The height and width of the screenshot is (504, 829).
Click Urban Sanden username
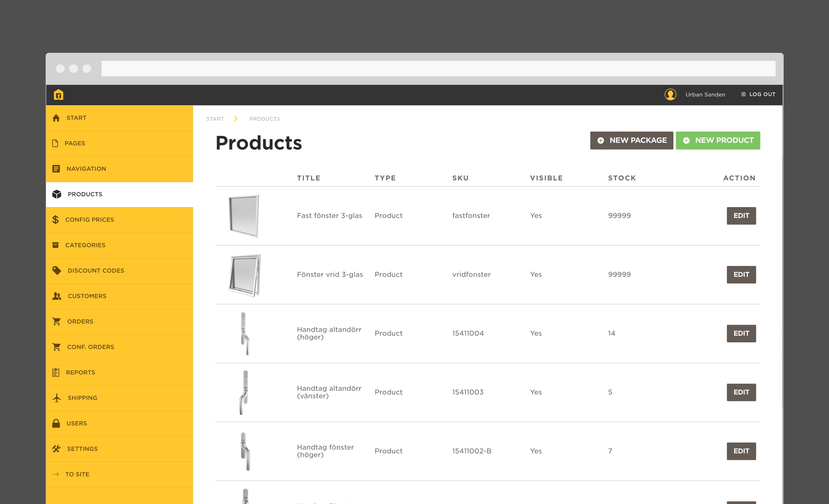(705, 95)
